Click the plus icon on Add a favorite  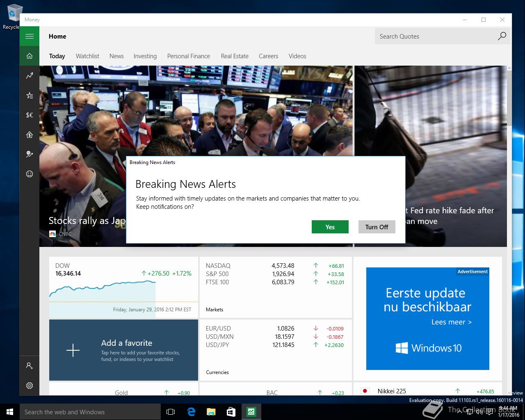pyautogui.click(x=73, y=350)
